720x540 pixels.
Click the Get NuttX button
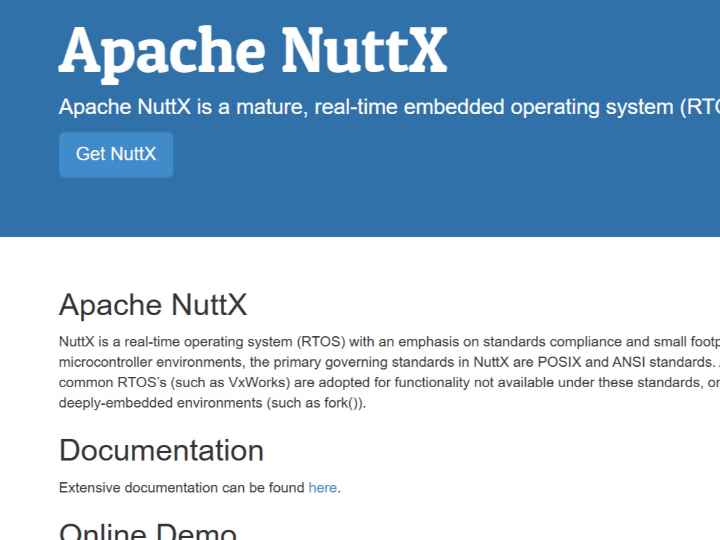[x=116, y=155]
